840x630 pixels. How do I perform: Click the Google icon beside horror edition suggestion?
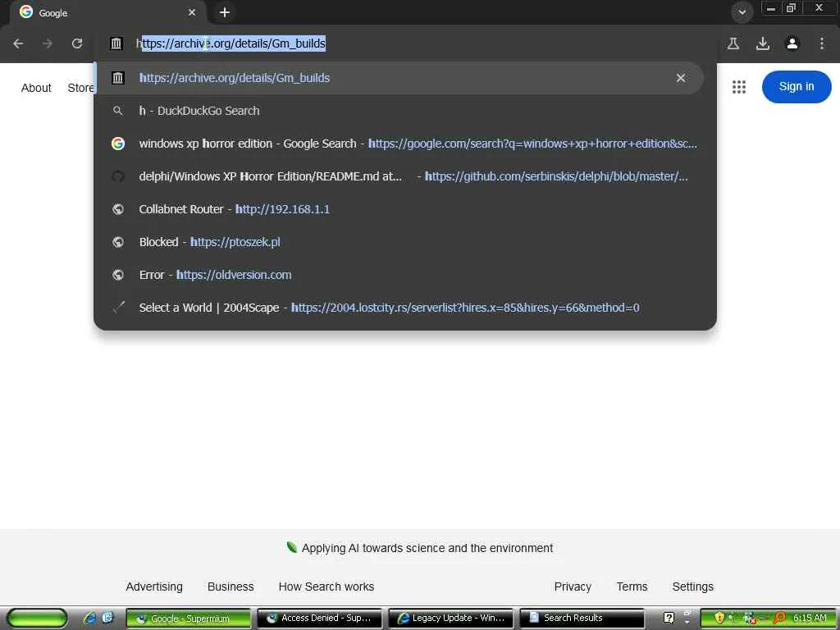coord(118,144)
